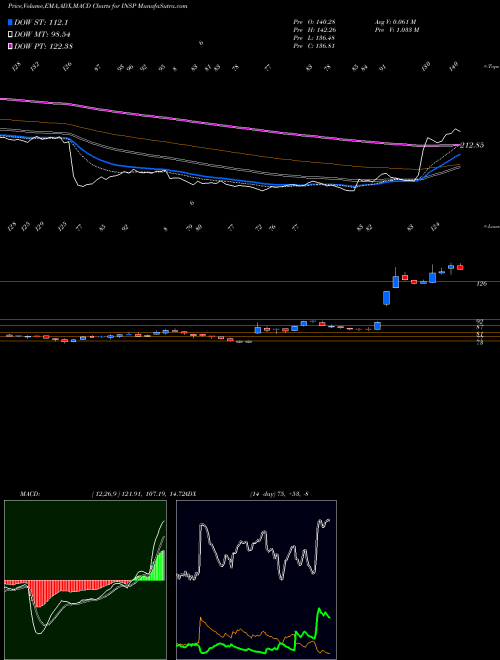Click the Pre L: 136.48 value

click(314, 38)
